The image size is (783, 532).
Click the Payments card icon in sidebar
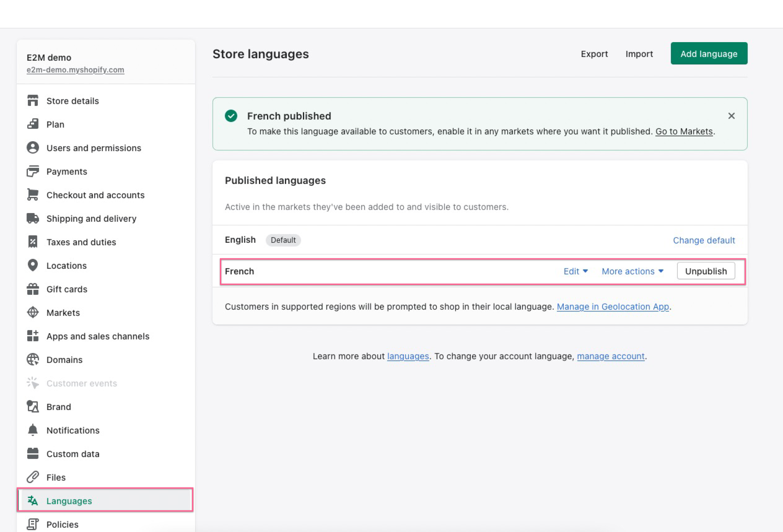[x=33, y=172]
